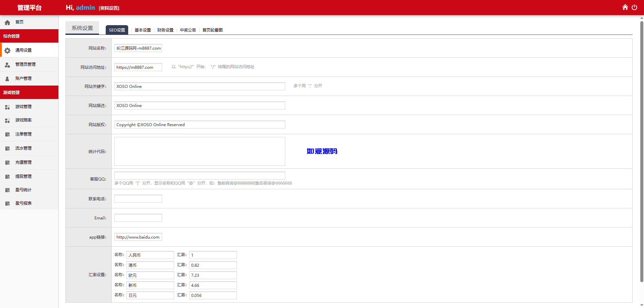Click the 如意源码 blue link
Viewport: 644px width, 308px height.
tap(322, 151)
